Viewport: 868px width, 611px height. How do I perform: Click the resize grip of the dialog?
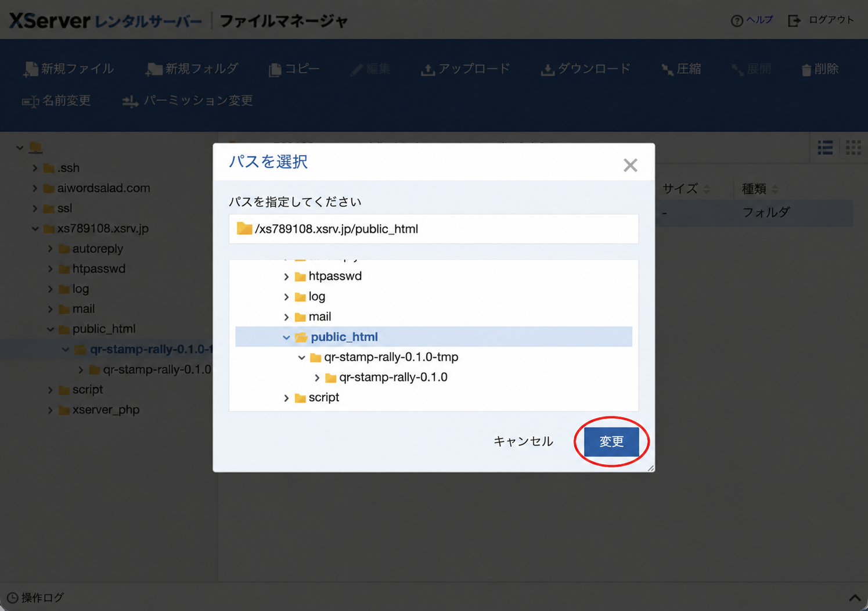click(x=650, y=468)
